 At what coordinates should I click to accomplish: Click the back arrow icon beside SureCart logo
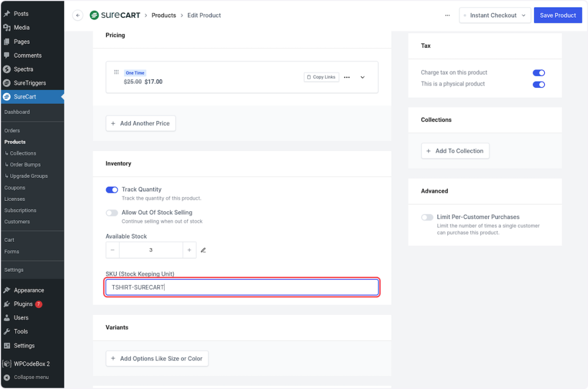78,16
